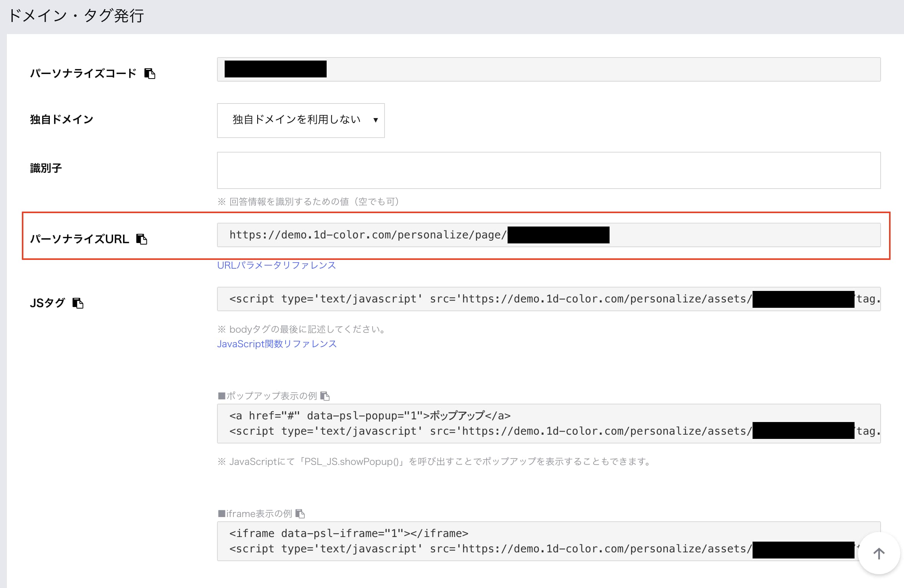Click the 独自ドメイン label

pyautogui.click(x=62, y=119)
